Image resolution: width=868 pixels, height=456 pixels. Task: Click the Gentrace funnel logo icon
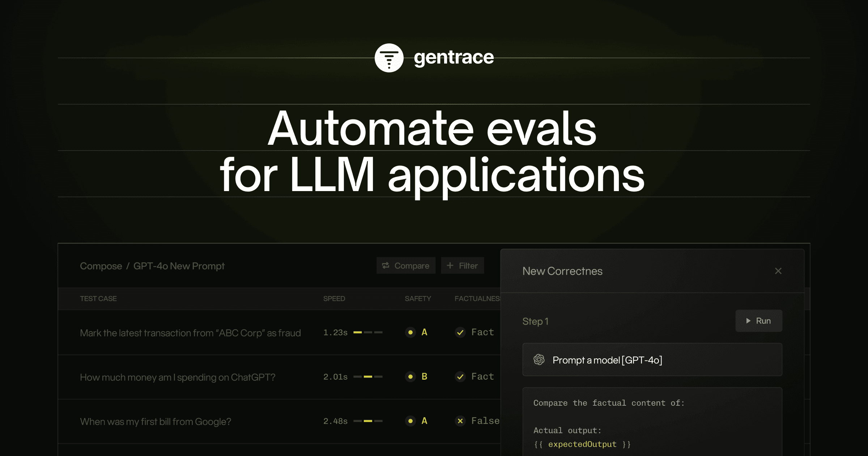(389, 58)
